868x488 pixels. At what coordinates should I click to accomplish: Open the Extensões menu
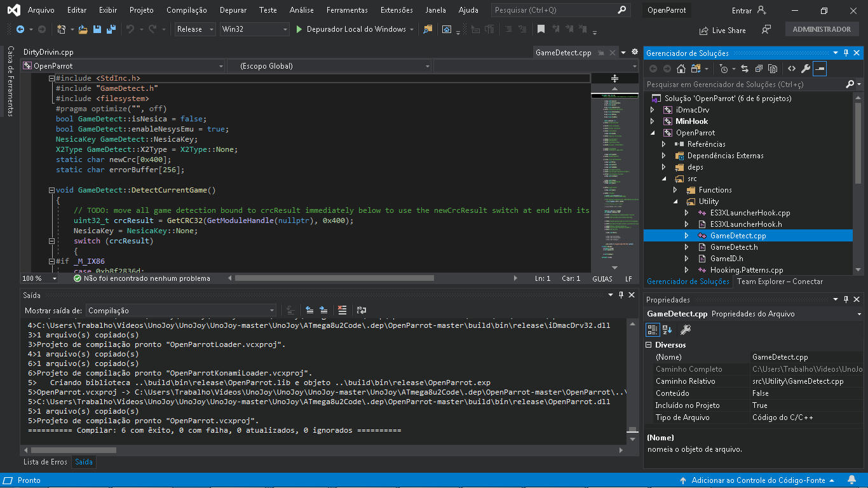(x=397, y=10)
